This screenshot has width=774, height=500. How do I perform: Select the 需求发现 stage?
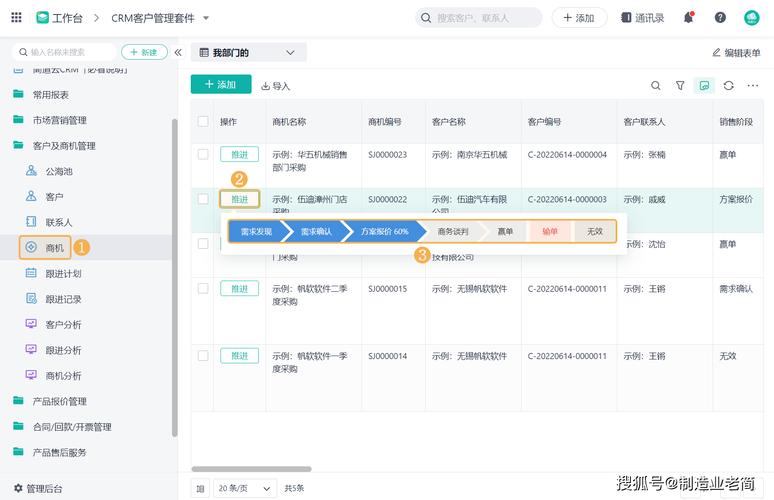coord(257,231)
